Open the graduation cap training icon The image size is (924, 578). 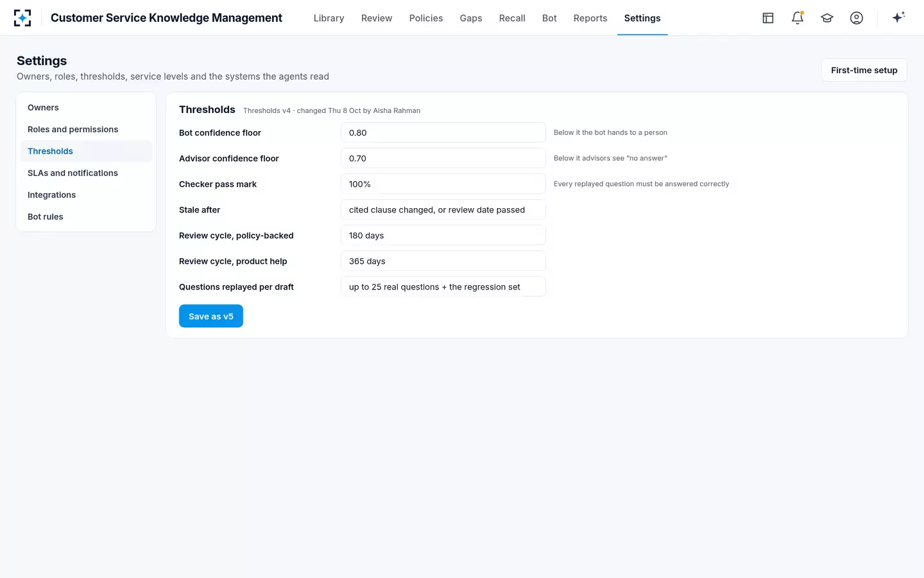[827, 18]
